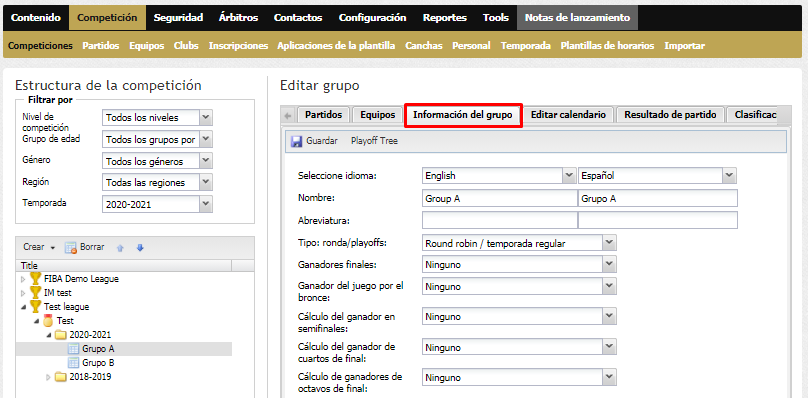This screenshot has width=808, height=398.
Task: Move the selected item up with the arrow
Action: coord(120,248)
